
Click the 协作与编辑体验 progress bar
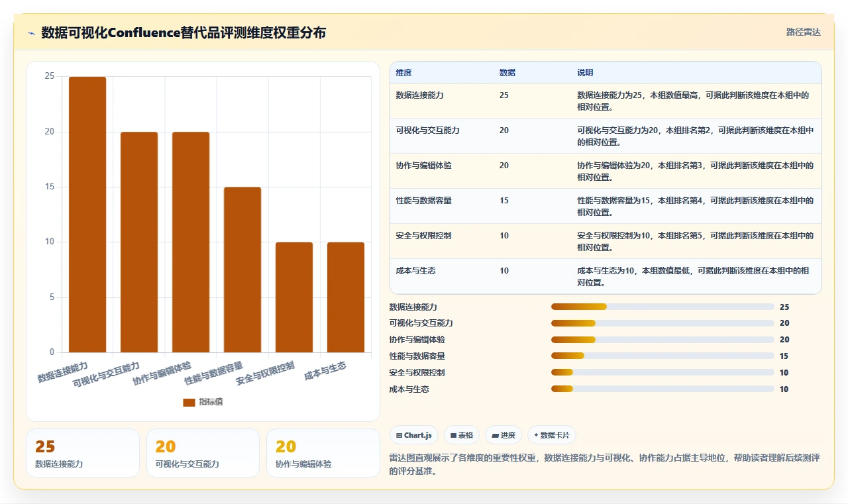click(x=662, y=340)
